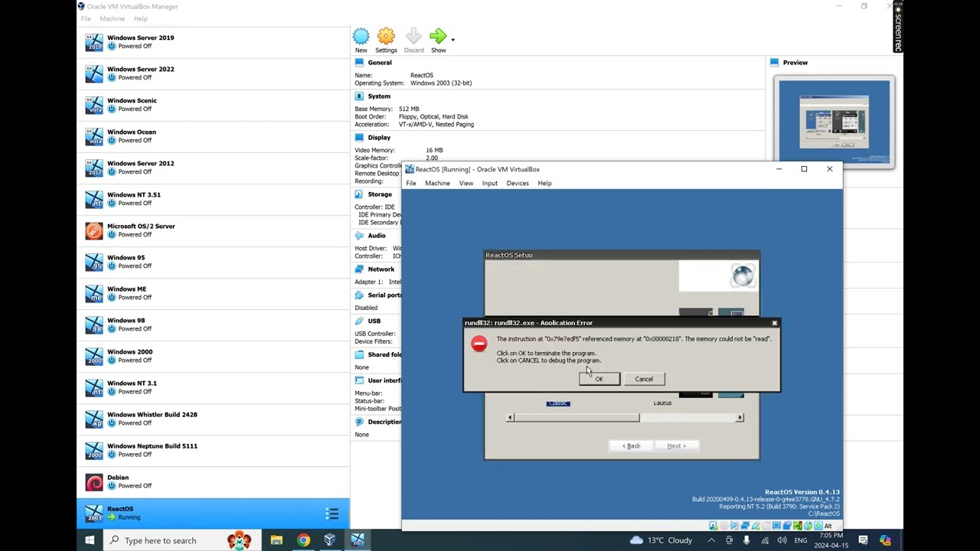The image size is (980, 551).
Task: Open the ReactOS machine tools list-menu icon
Action: point(332,514)
